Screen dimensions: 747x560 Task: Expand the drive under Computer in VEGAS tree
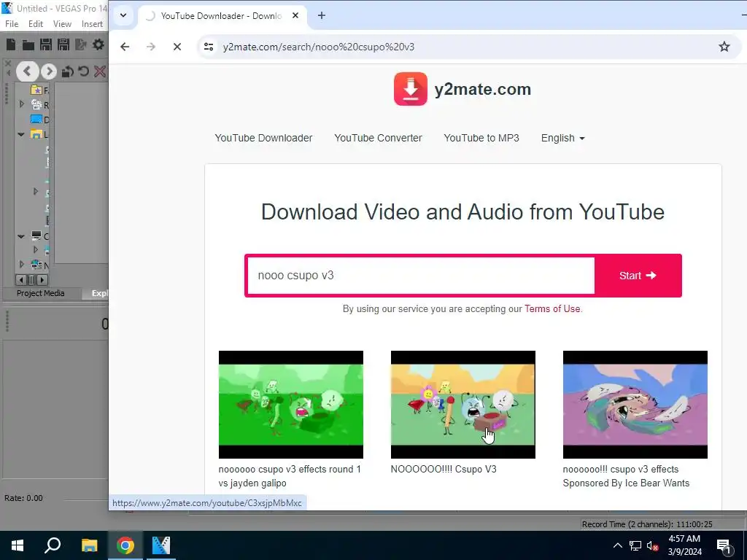[35, 249]
